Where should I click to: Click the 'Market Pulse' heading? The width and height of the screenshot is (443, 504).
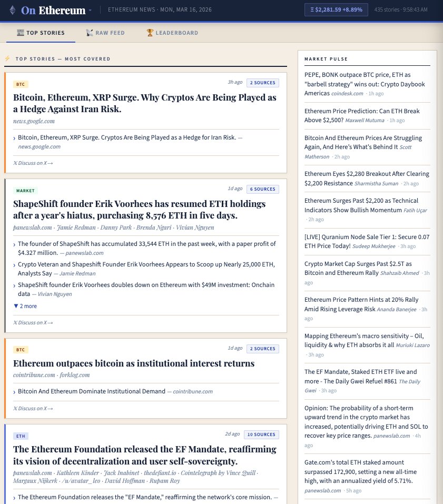pyautogui.click(x=326, y=59)
